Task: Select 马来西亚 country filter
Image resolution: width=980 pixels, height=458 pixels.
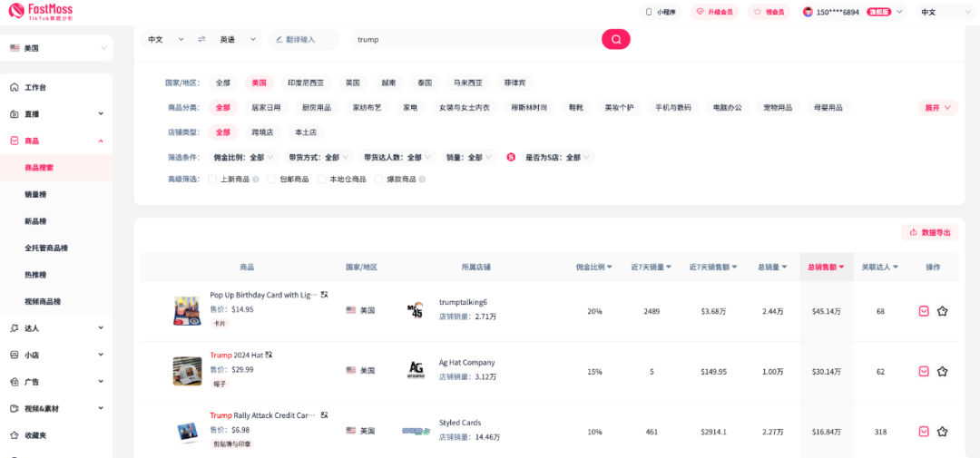Action: coord(468,83)
